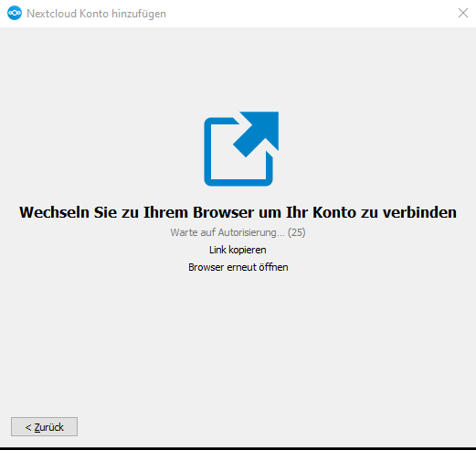476x450 pixels.
Task: Click the 'Warte auf Autorisierung…' status text
Action: [227, 232]
